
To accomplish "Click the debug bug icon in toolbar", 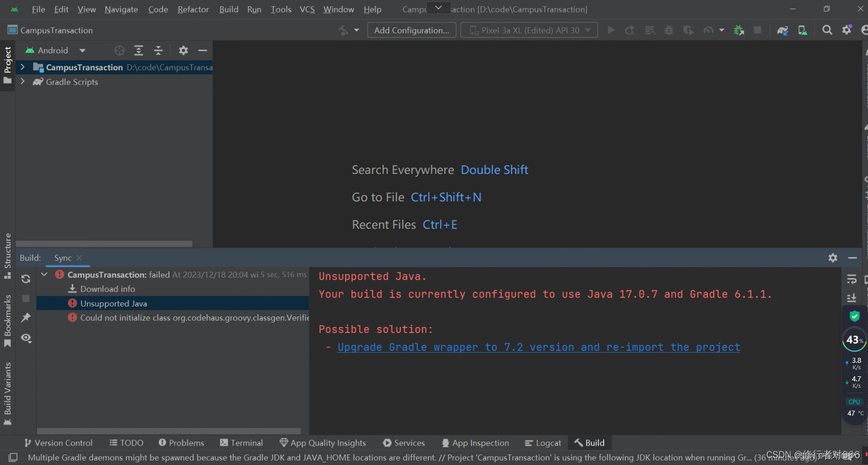I will (669, 30).
